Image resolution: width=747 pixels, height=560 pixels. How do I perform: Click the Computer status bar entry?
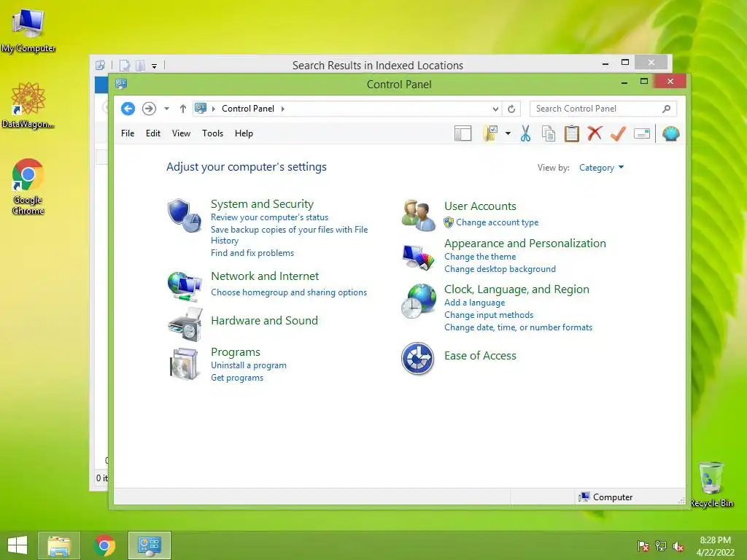coord(605,497)
